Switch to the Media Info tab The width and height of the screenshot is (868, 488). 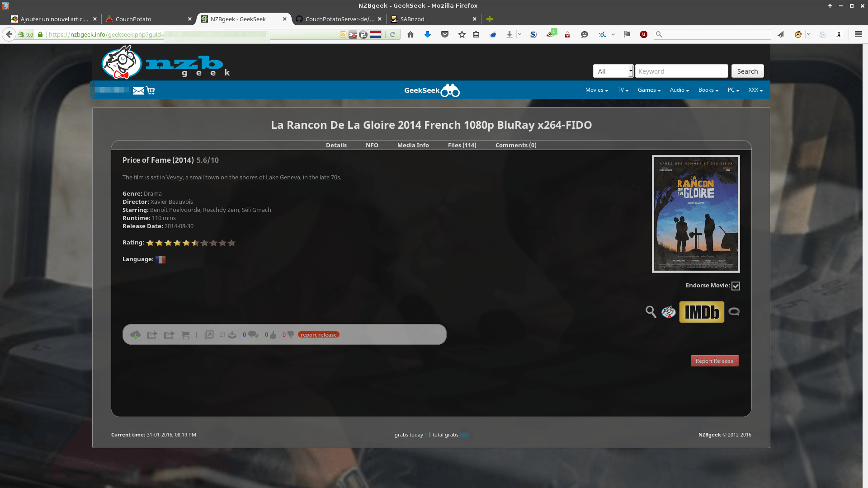[413, 145]
